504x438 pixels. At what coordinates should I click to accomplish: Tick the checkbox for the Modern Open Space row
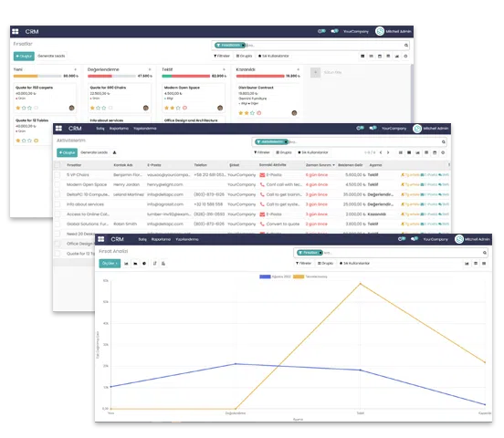click(x=58, y=184)
